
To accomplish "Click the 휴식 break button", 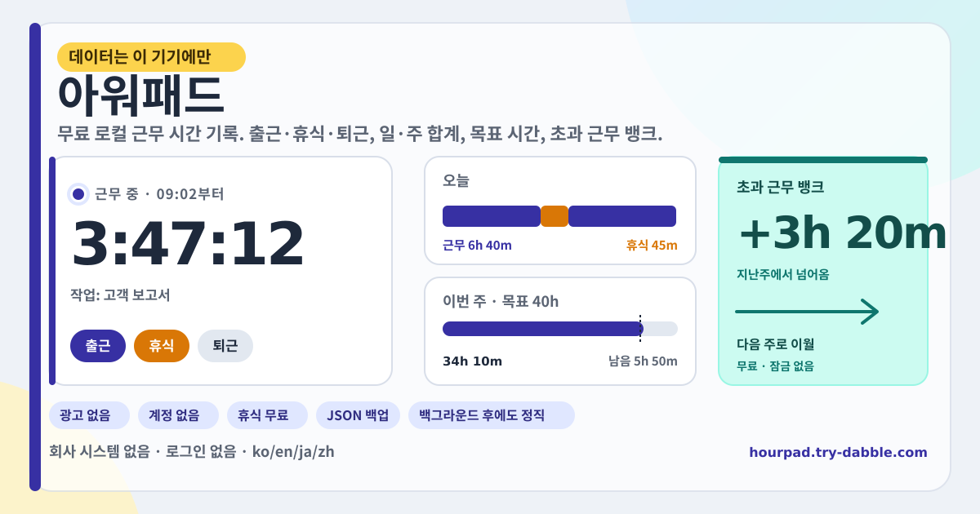I will click(162, 346).
